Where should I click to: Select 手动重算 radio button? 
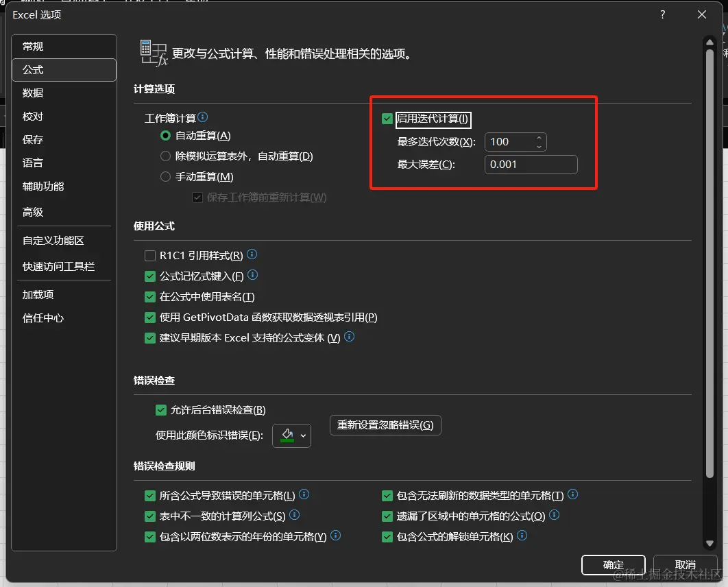pyautogui.click(x=165, y=176)
